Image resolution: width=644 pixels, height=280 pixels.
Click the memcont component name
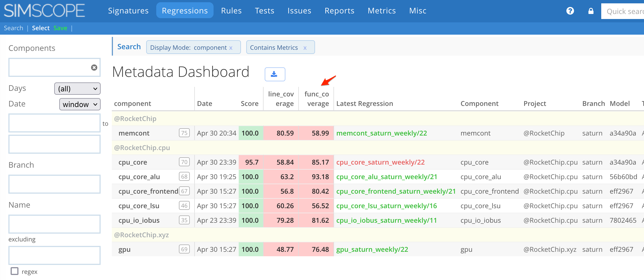pyautogui.click(x=134, y=133)
